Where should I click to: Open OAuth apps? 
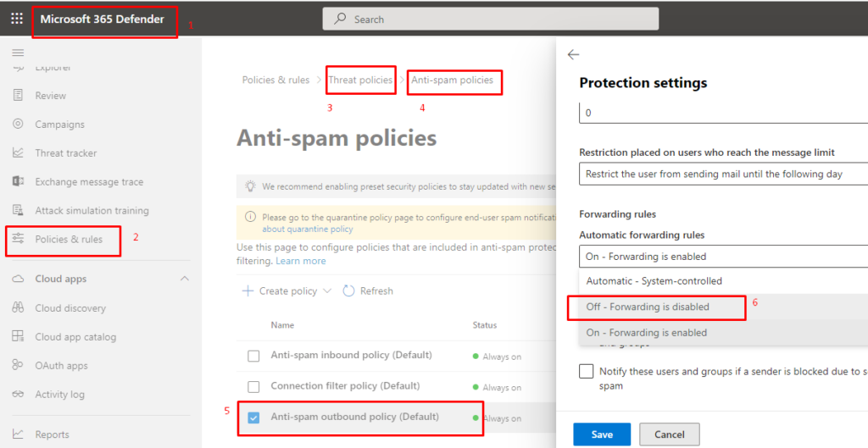click(61, 366)
